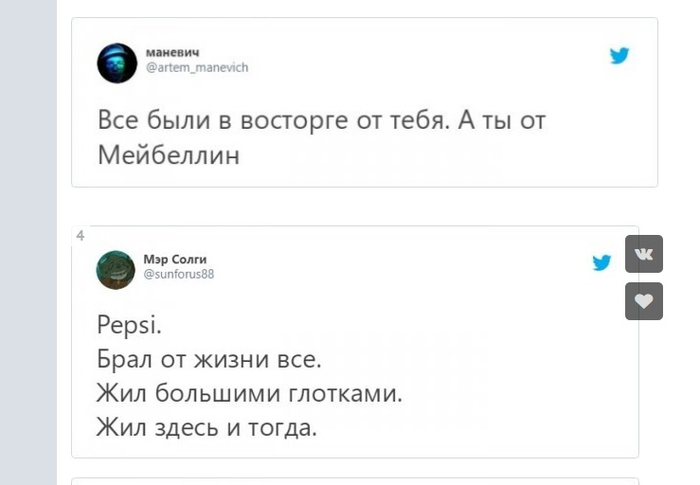
Task: Select the word "Мейбеллин" in the tweet
Action: [x=169, y=156]
